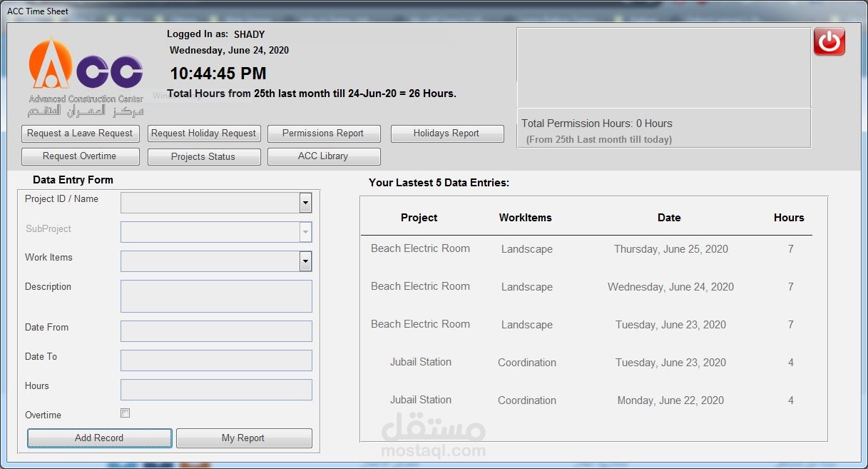Open the Permissions Report
Viewport: 868px width, 469px height.
point(323,133)
